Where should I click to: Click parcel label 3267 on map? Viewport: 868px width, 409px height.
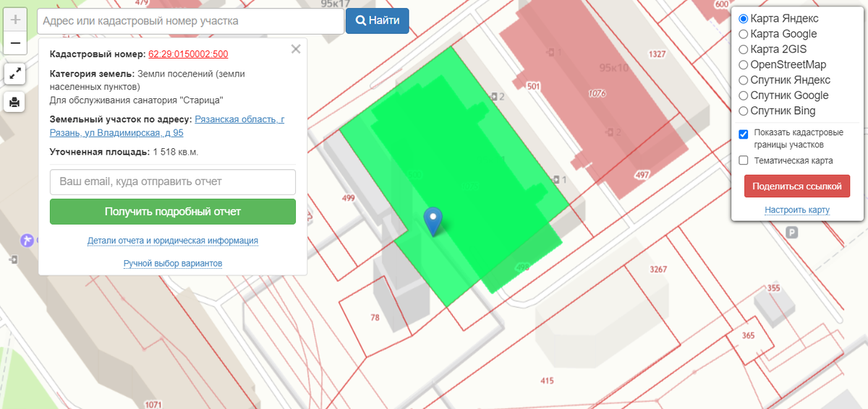658,270
